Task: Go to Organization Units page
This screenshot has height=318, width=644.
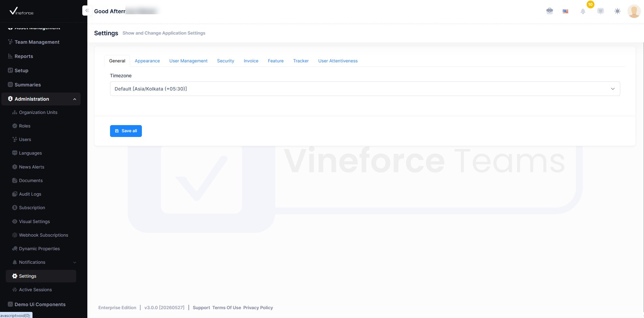Action: (38, 113)
